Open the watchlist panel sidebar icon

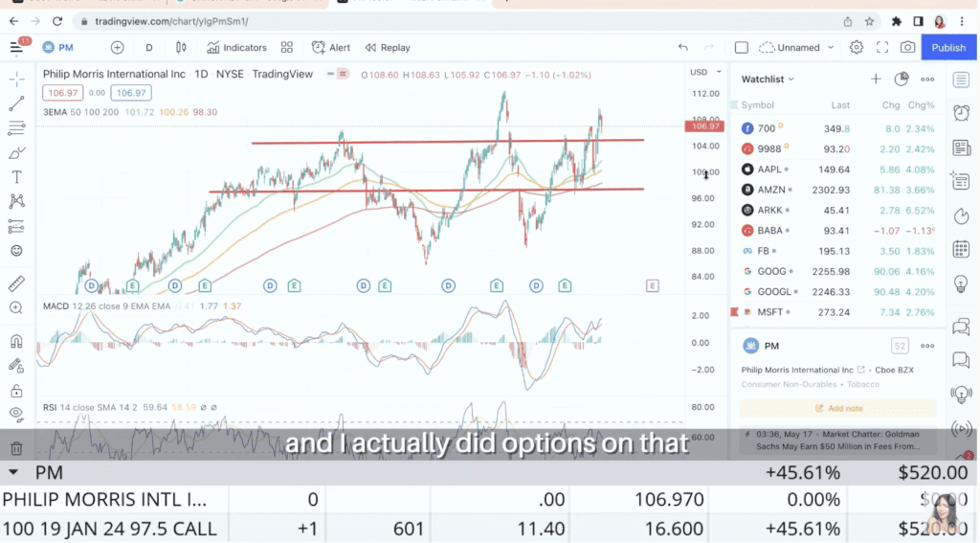(961, 79)
